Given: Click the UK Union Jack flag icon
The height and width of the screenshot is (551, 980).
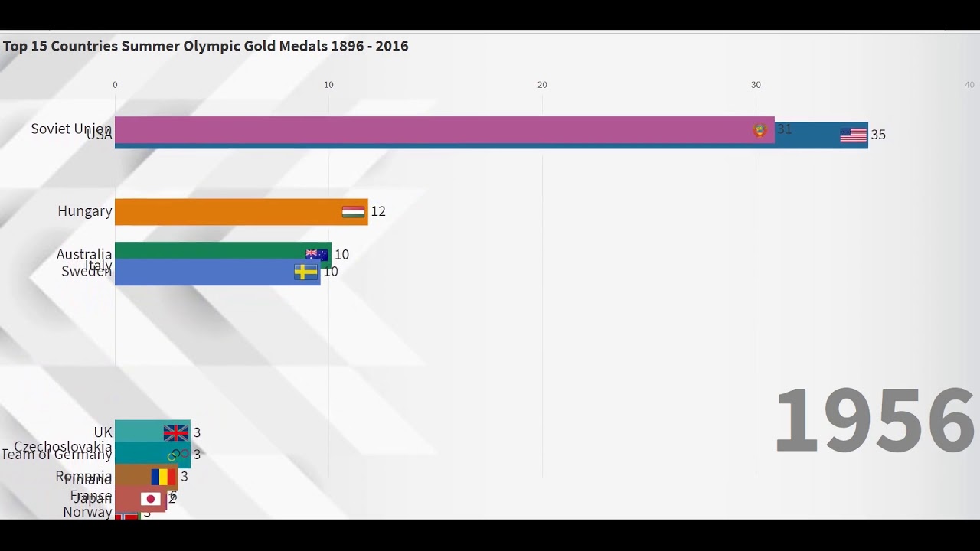Looking at the screenshot, I should (175, 433).
